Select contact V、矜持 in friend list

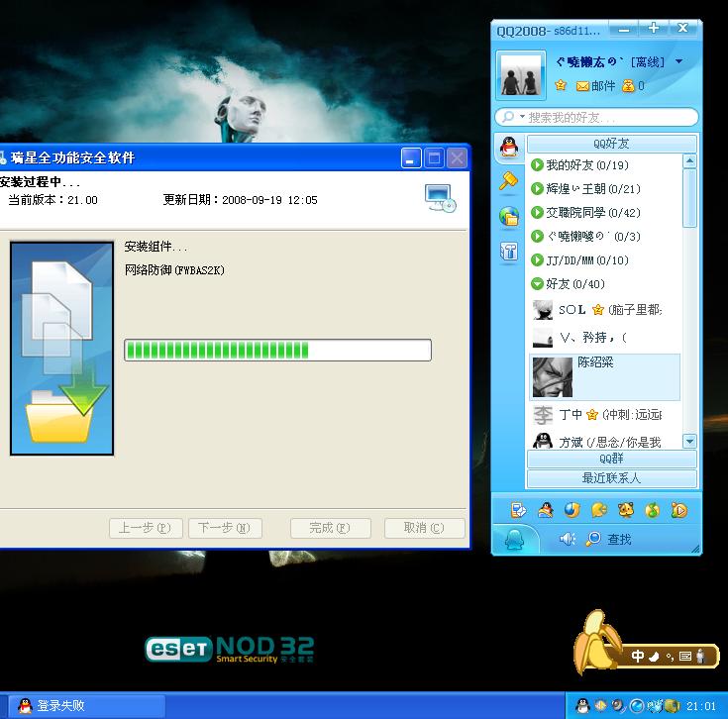tap(605, 338)
